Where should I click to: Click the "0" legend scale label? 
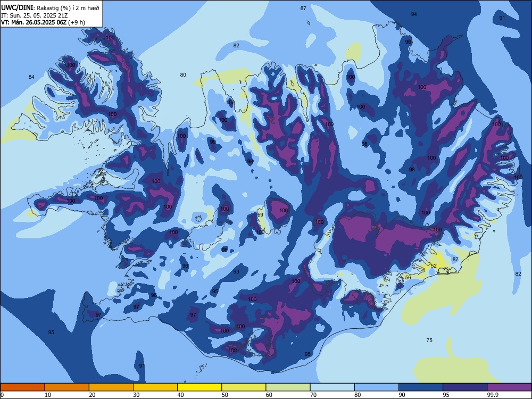[x=2, y=395]
